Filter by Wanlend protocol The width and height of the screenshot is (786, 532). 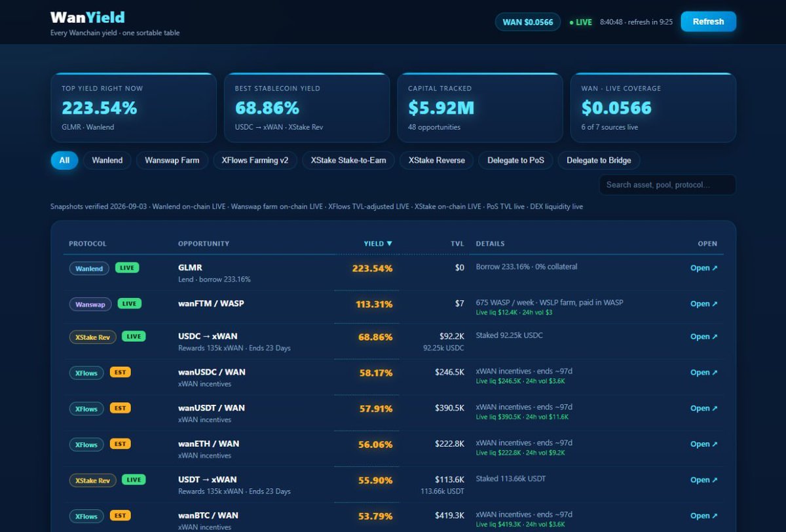pos(107,161)
